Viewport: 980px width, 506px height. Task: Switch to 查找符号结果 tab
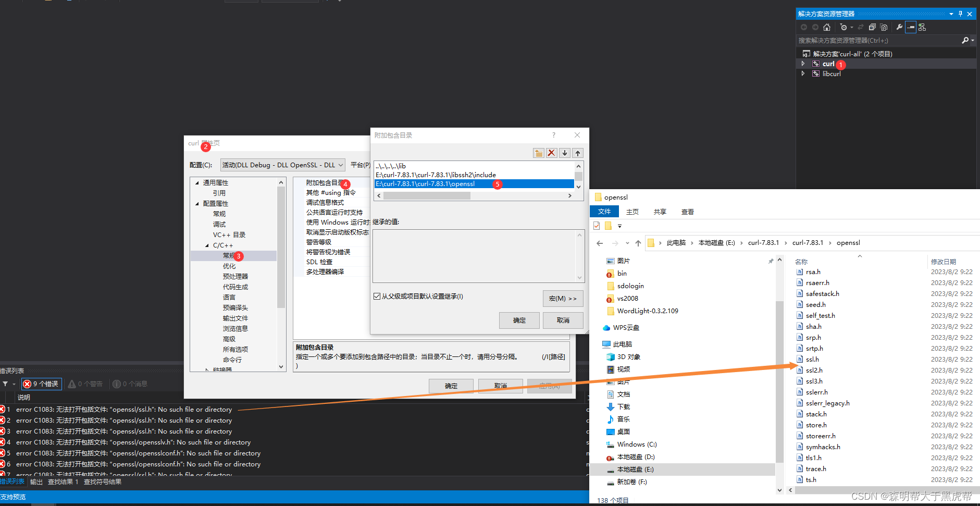pos(103,482)
